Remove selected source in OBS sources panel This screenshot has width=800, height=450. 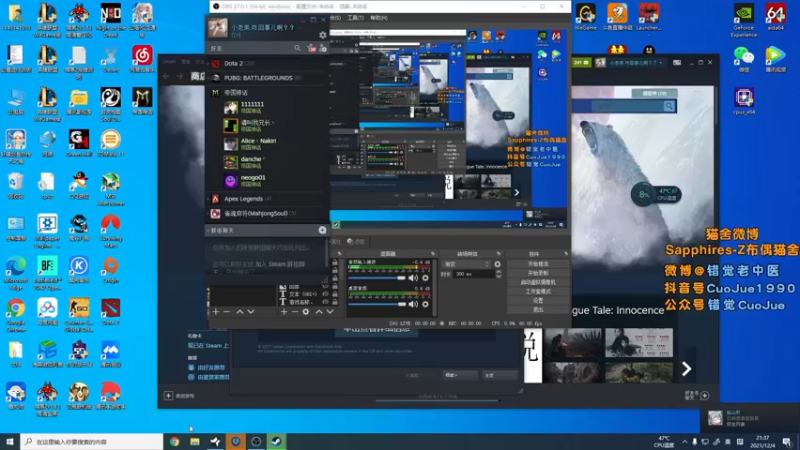[x=294, y=311]
